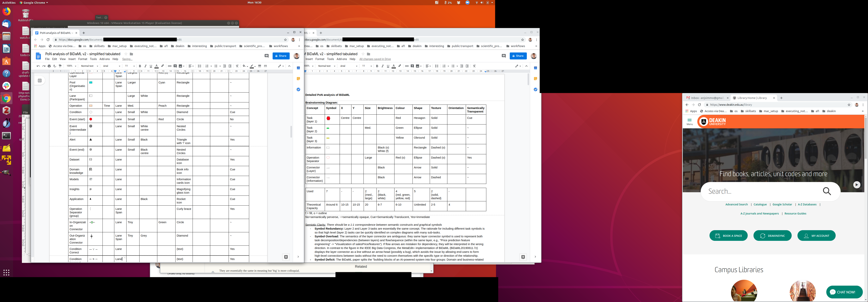The height and width of the screenshot is (302, 868).
Task: Click spell check icon in left document toolbar
Action: coord(55,66)
